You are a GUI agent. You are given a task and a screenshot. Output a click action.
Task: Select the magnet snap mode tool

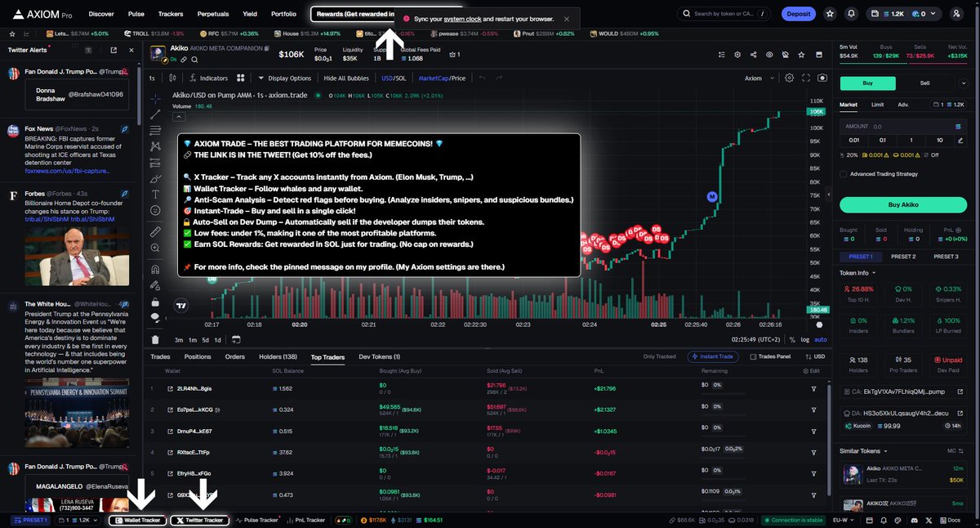[x=155, y=269]
